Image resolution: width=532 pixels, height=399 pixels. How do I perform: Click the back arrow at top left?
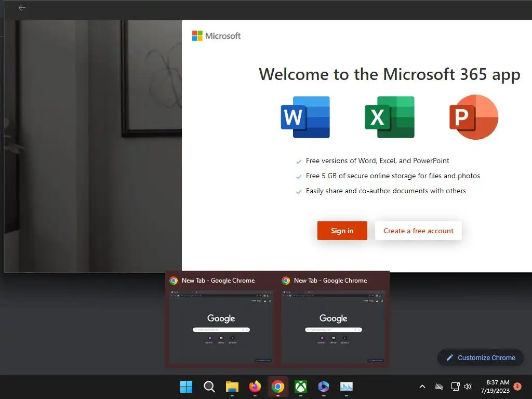(x=22, y=7)
